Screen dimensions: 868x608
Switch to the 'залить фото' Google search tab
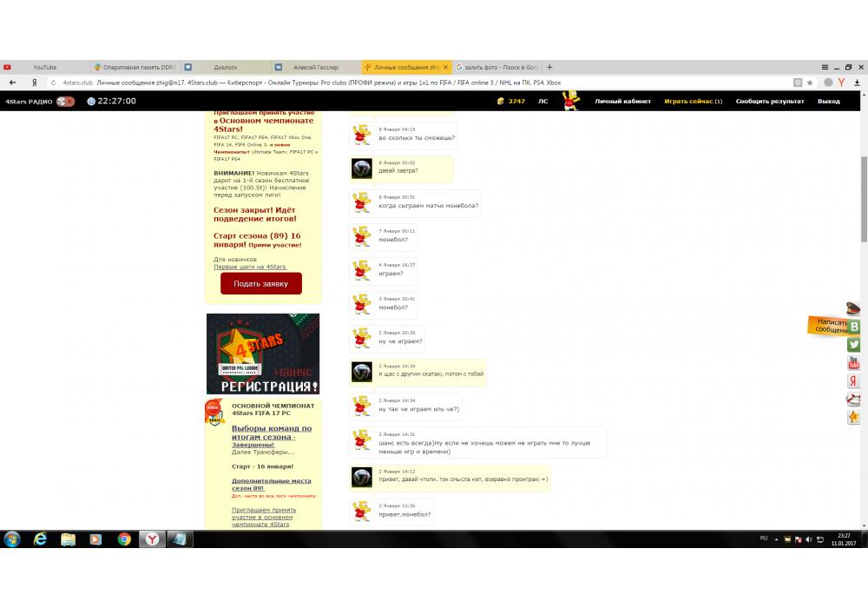pyautogui.click(x=497, y=67)
